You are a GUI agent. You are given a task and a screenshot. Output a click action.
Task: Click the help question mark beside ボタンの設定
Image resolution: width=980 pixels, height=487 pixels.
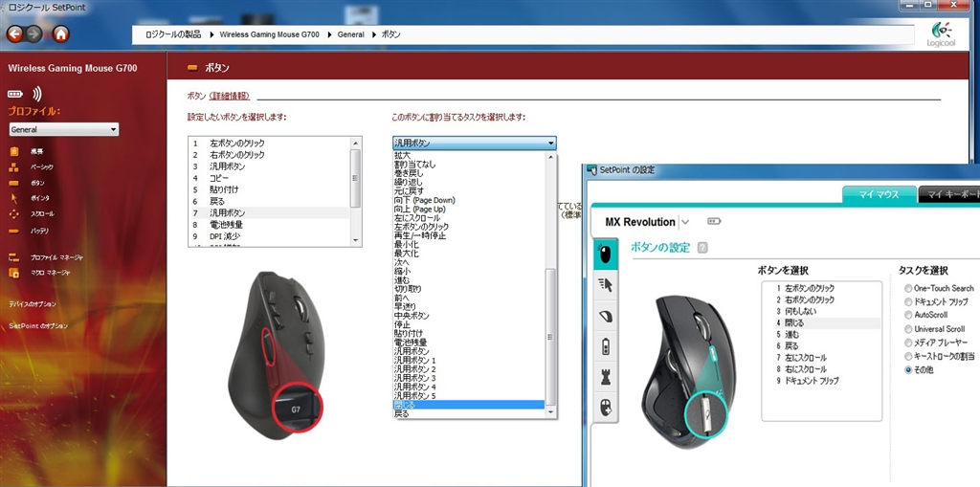[x=702, y=248]
